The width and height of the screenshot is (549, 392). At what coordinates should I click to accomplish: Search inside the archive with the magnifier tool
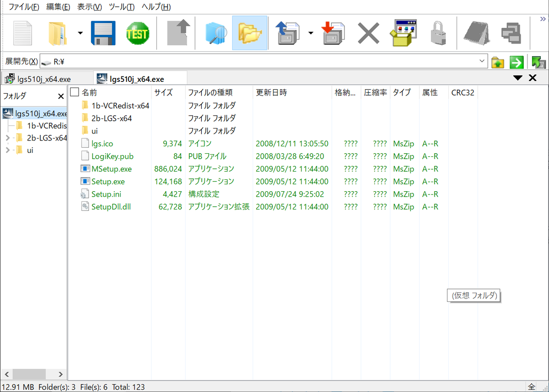point(215,32)
